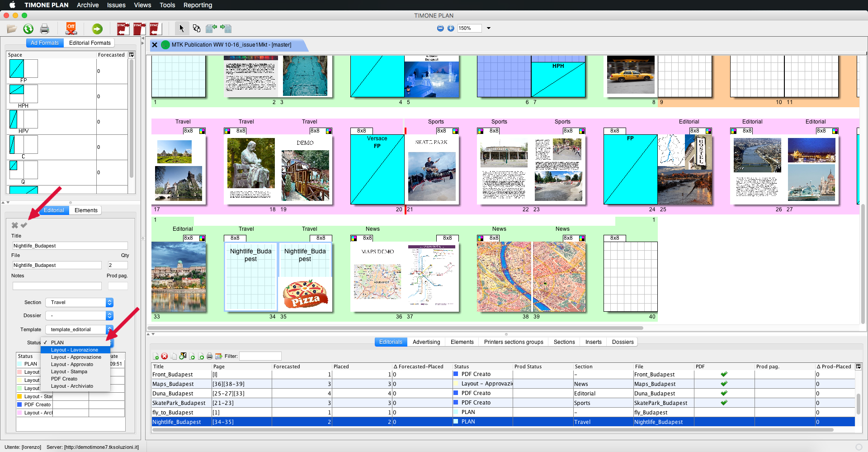Close the MTK Publication document tab

coord(155,45)
